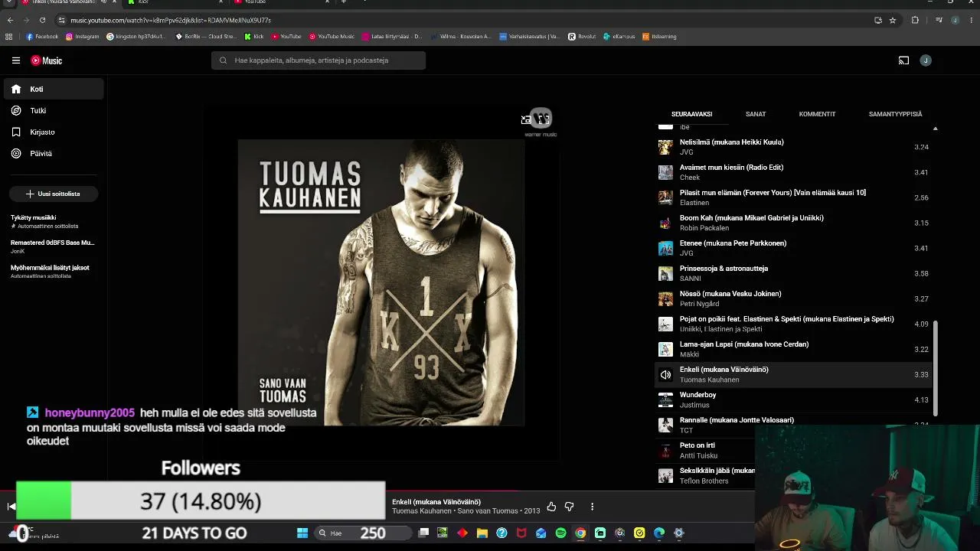
Task: Click the browser address bar
Action: 467,20
